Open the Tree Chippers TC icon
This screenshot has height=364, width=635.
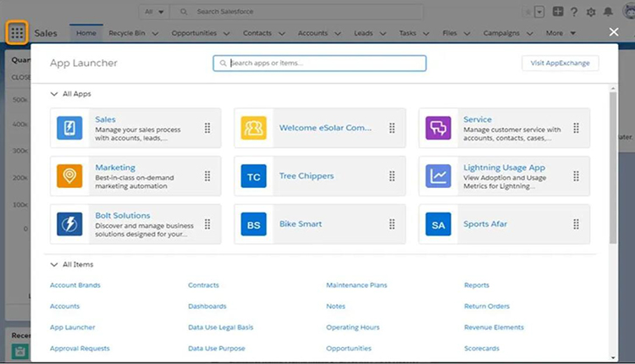point(253,176)
